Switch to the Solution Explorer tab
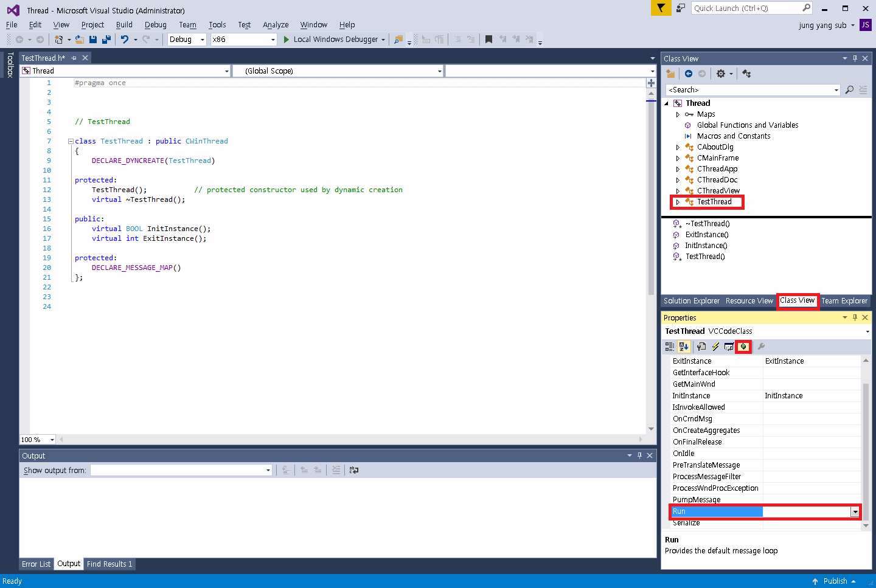The height and width of the screenshot is (588, 876). click(692, 301)
